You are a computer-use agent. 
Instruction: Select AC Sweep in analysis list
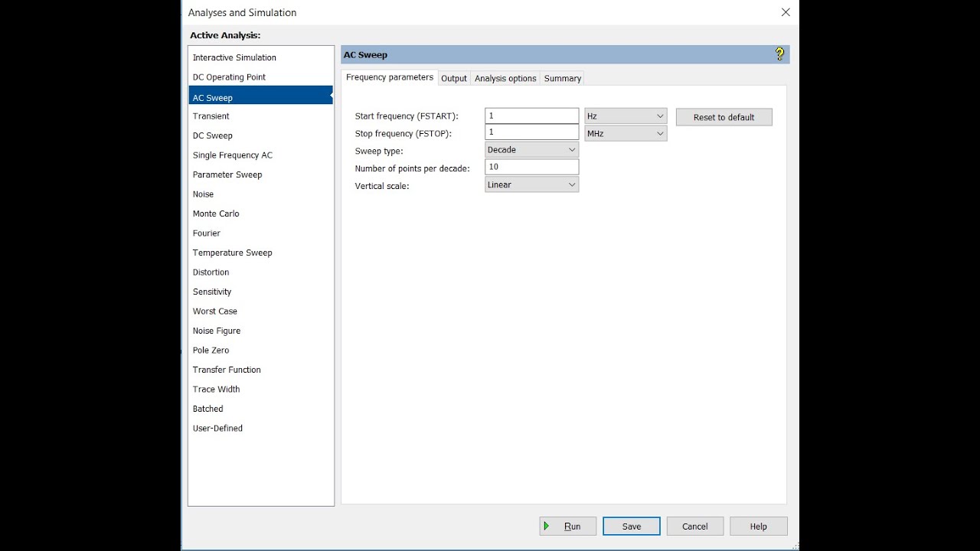click(261, 97)
